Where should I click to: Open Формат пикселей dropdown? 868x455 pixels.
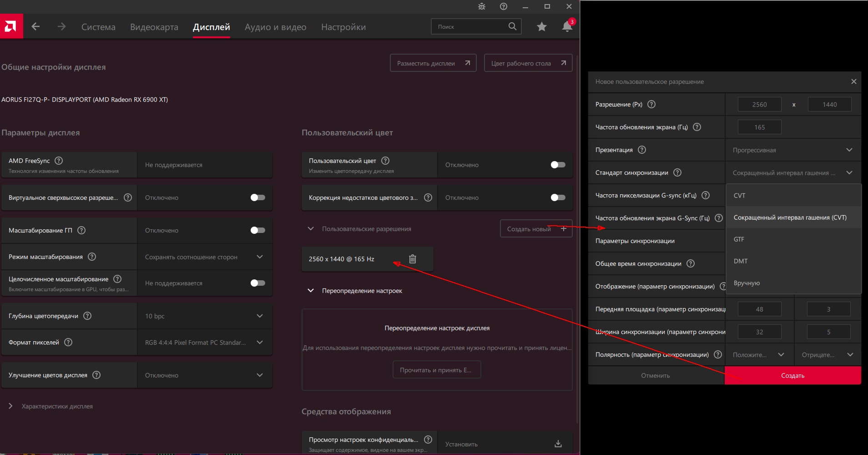[x=205, y=343]
